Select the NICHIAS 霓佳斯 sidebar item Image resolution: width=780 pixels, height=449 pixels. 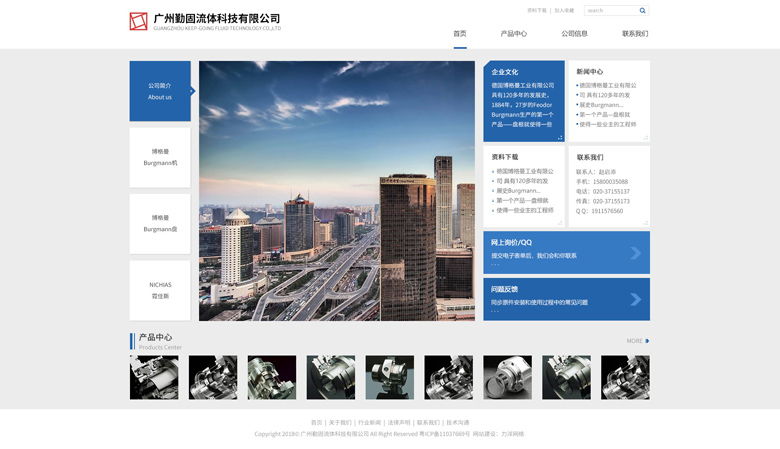160,290
